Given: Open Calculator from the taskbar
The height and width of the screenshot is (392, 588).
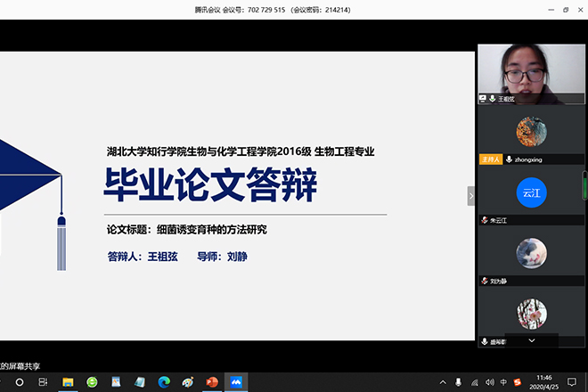Looking at the screenshot, I should click(x=116, y=382).
